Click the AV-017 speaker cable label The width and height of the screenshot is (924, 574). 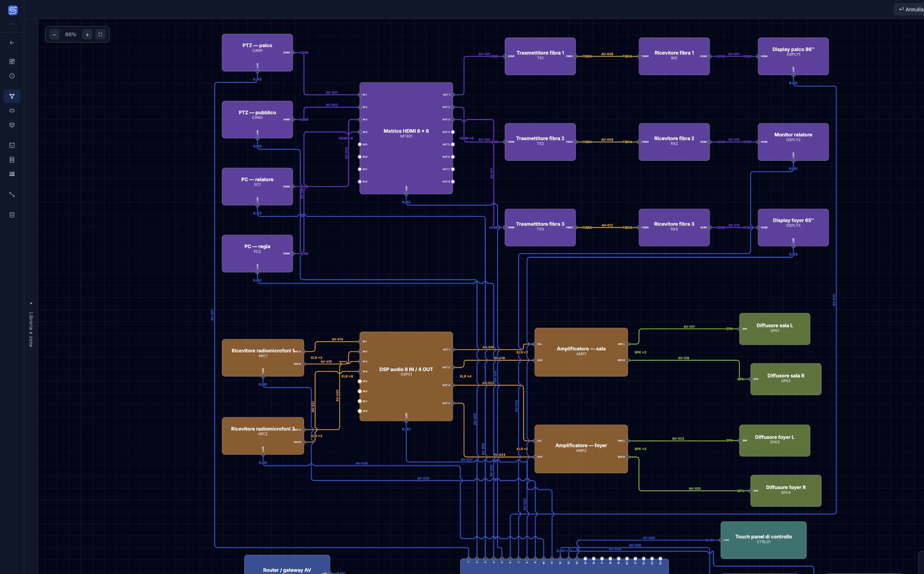click(689, 326)
